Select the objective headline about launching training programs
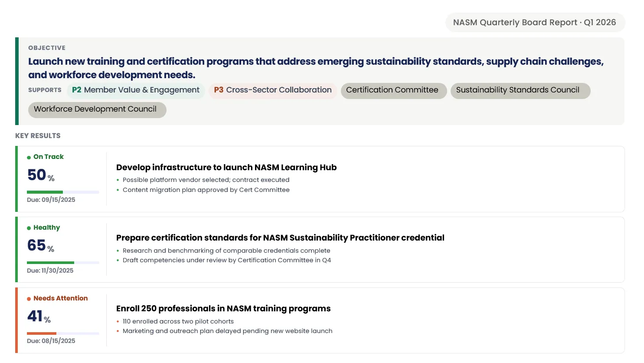Screen dimensions: 644x363 (316, 68)
